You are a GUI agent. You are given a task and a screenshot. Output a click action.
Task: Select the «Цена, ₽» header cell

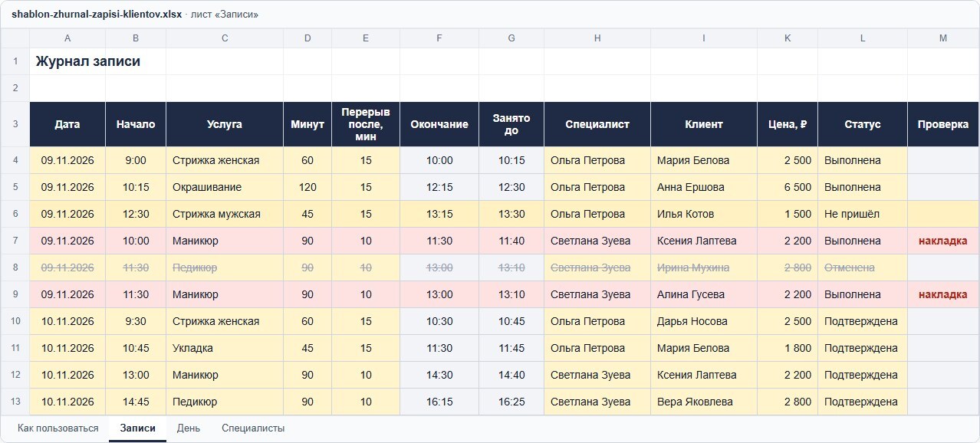point(788,124)
